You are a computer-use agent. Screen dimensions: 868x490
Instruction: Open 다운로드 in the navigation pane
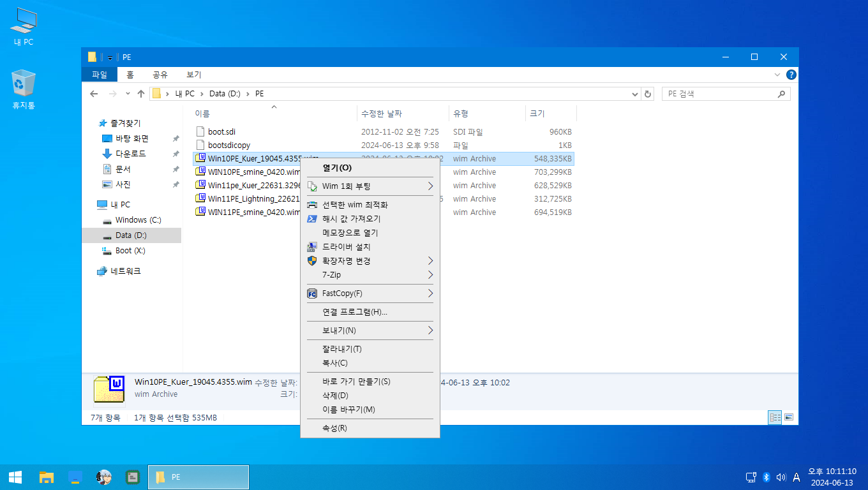(x=131, y=154)
